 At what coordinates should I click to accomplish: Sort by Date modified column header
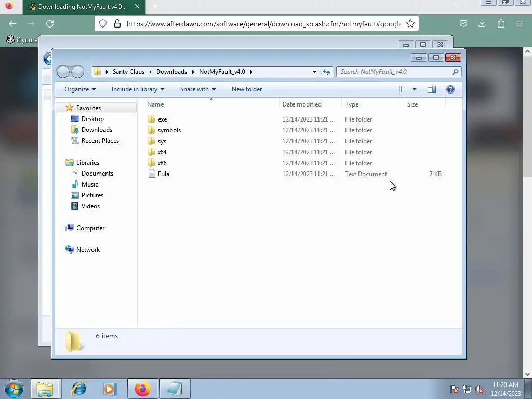point(311,104)
